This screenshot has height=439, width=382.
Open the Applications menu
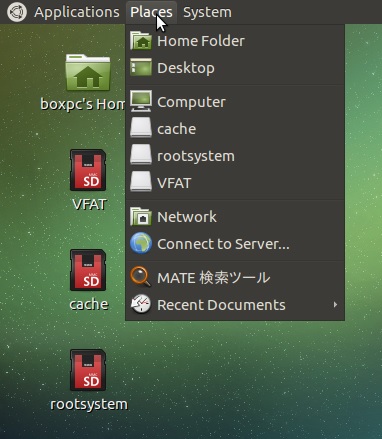77,12
